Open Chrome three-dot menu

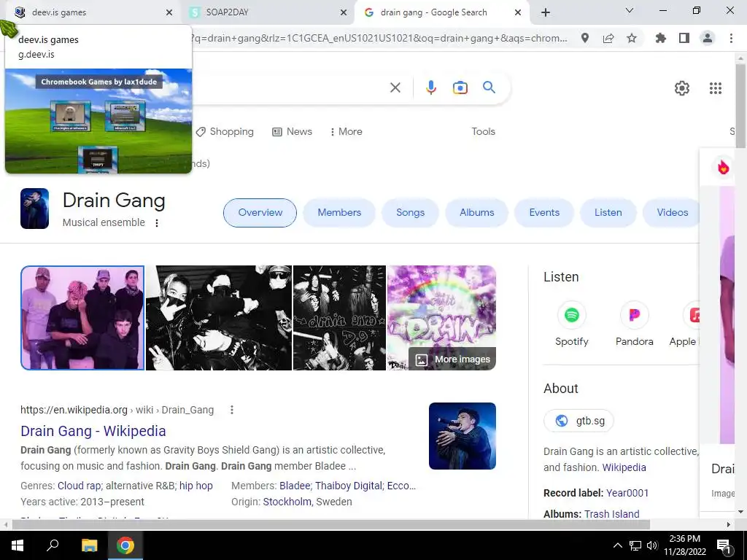coord(731,38)
